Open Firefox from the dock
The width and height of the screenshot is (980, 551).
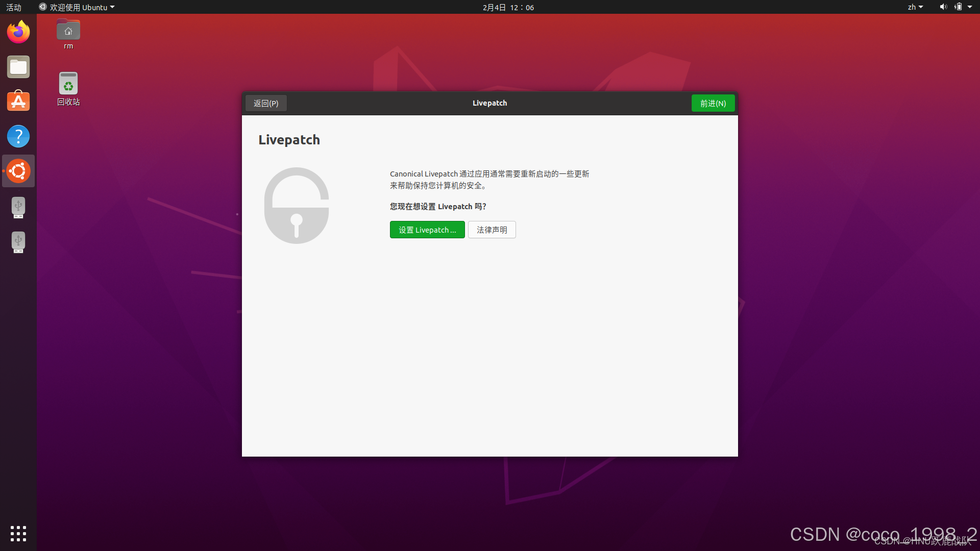pos(18,32)
